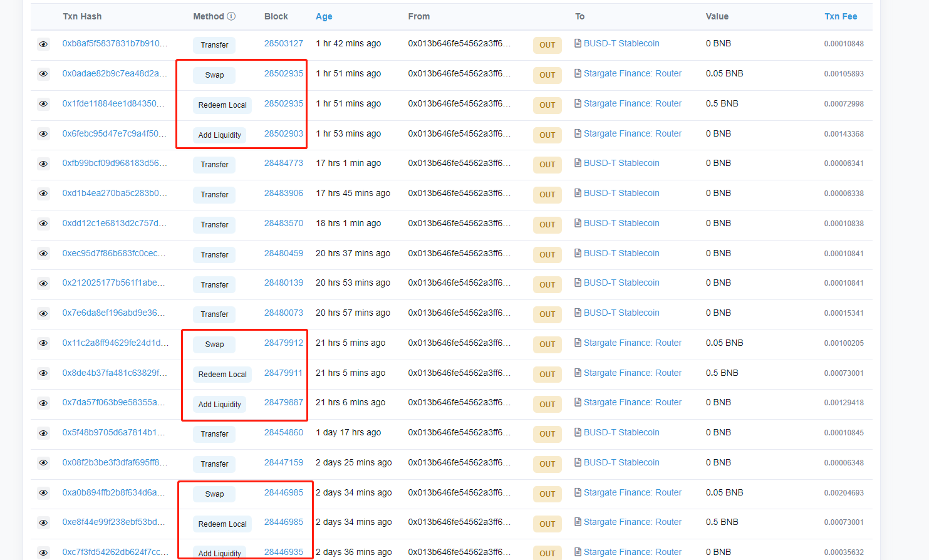Open block 28503127
Image resolution: width=929 pixels, height=560 pixels.
click(283, 43)
